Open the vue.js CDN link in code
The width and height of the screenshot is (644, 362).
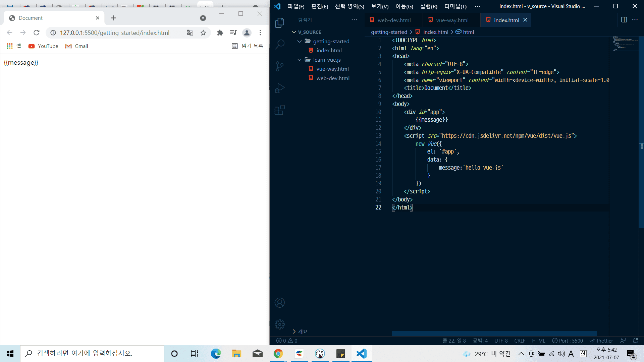coord(506,136)
